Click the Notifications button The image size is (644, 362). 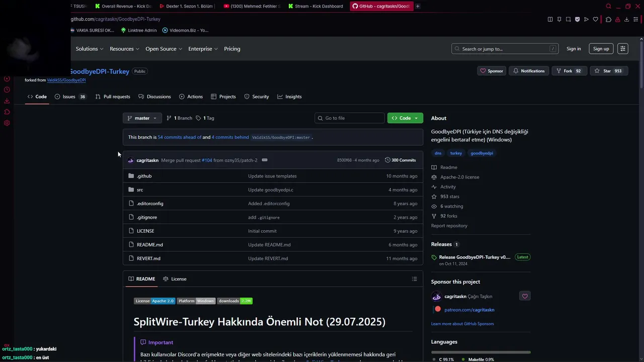pos(529,71)
